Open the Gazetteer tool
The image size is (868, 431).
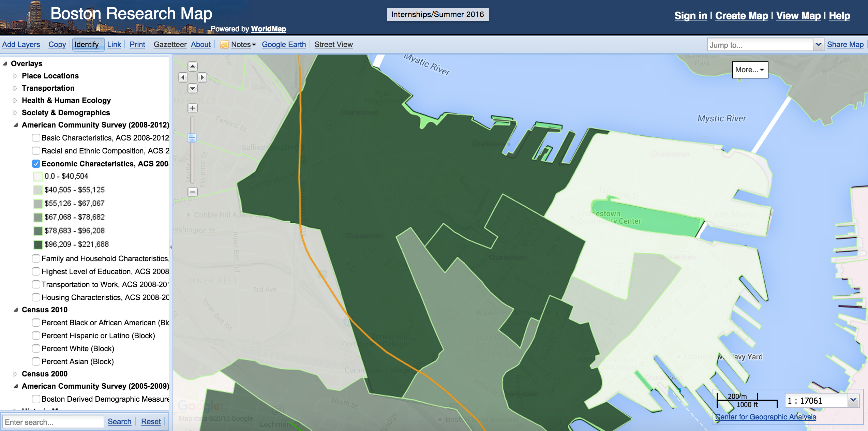point(170,45)
